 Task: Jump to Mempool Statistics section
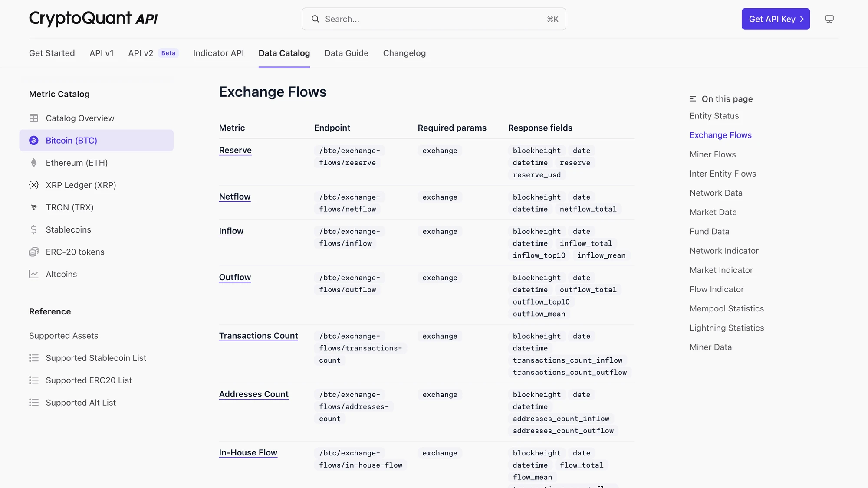tap(727, 308)
